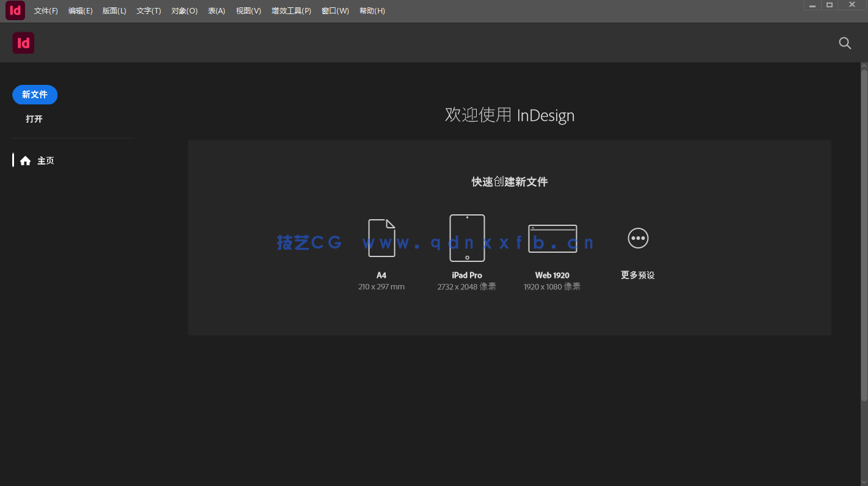Click the Web 1920 preset label

click(552, 275)
